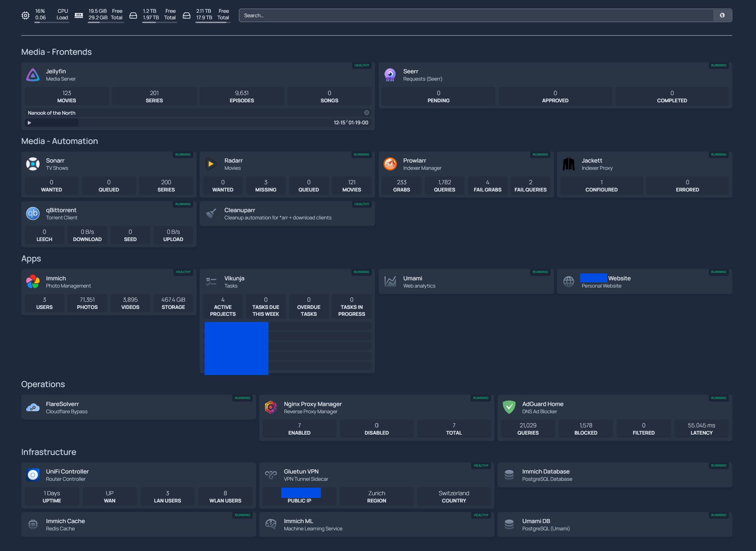The width and height of the screenshot is (756, 551).
Task: Click the 17.9 TB disk icon
Action: pos(187,15)
